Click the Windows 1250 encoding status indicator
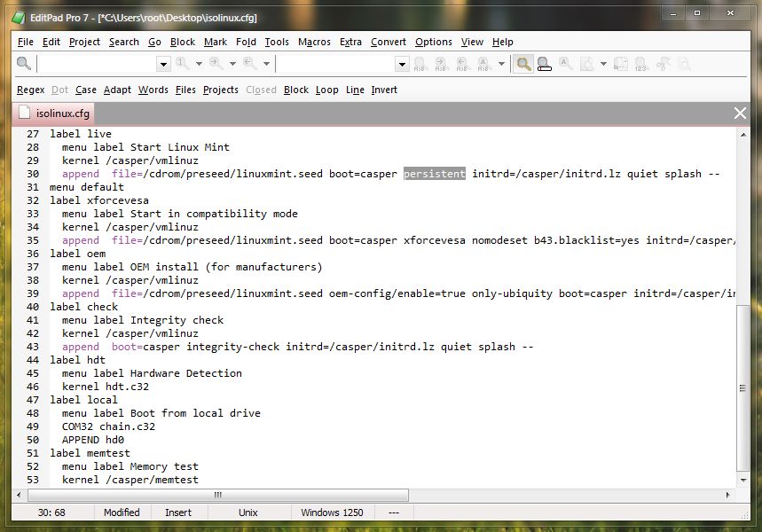Viewport: 762px width, 532px height. click(x=332, y=512)
